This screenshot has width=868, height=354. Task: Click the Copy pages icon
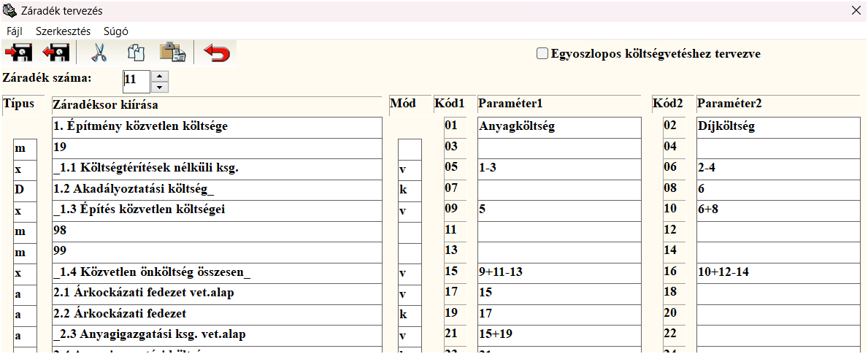(136, 53)
